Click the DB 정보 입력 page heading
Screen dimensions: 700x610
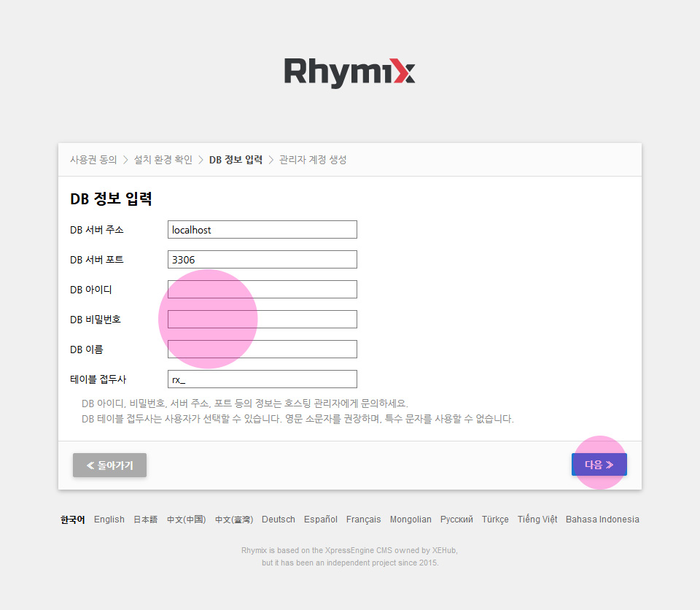111,199
